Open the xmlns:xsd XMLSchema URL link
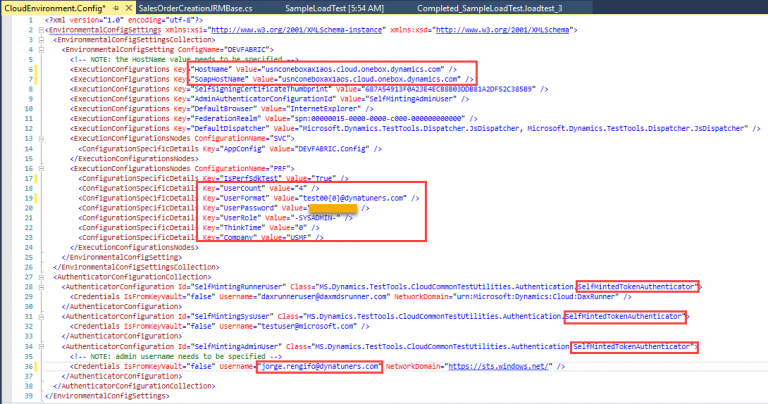This screenshot has height=404, width=768. (x=503, y=30)
